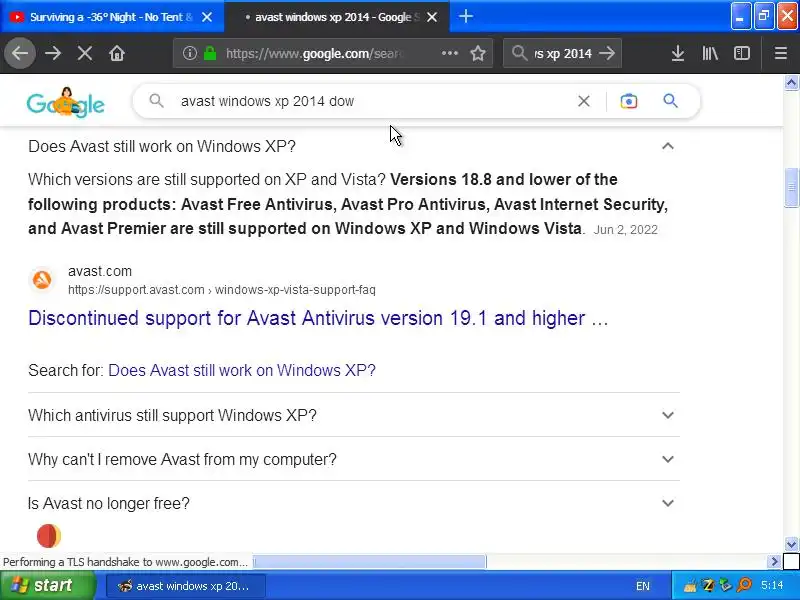The image size is (800, 600).
Task: Clear the Google search query
Action: 584,101
